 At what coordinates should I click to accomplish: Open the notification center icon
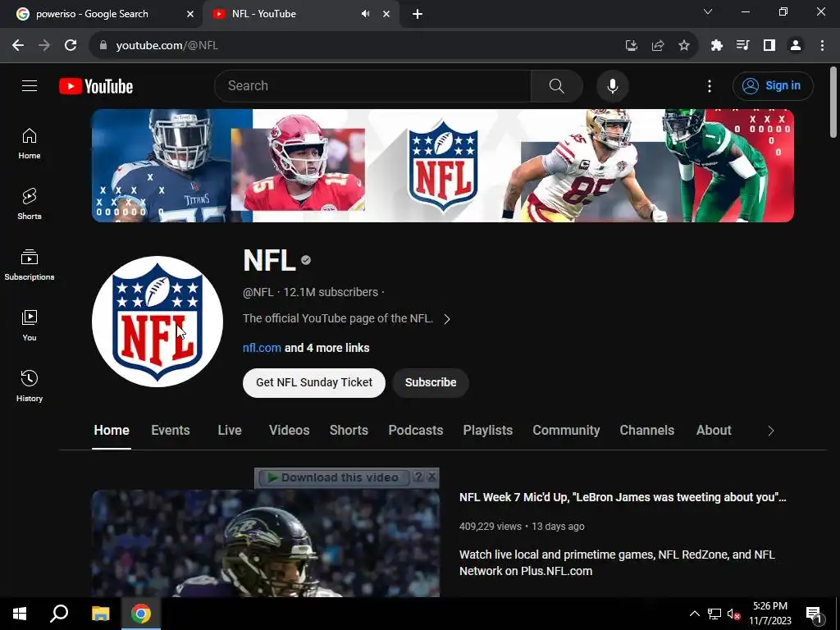(x=814, y=614)
